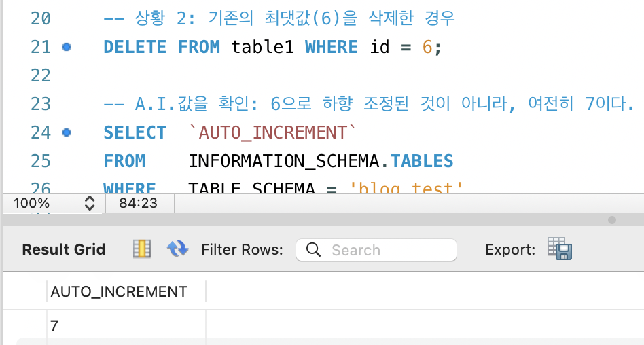Select the result cell containing 7
Screen dimensions: 644x345
[126, 326]
